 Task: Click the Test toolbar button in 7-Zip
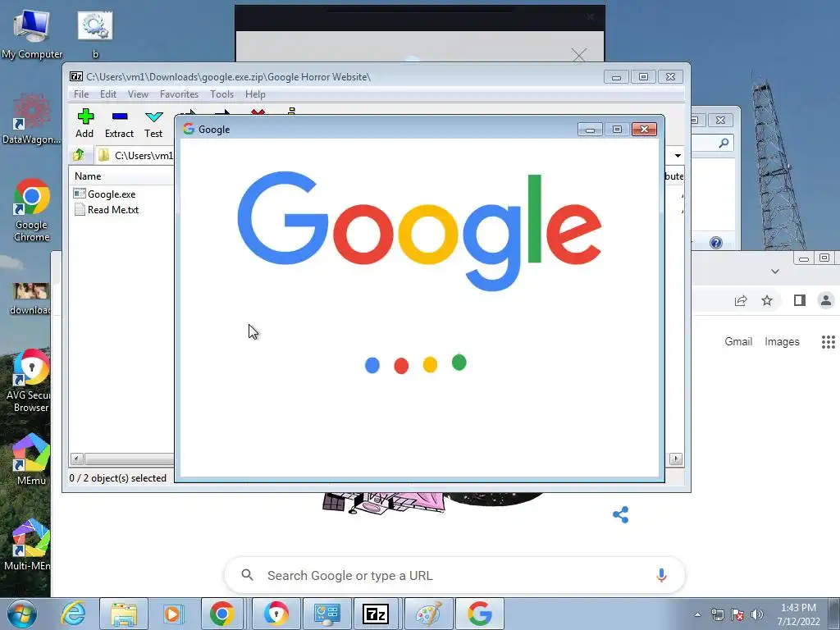(x=153, y=123)
